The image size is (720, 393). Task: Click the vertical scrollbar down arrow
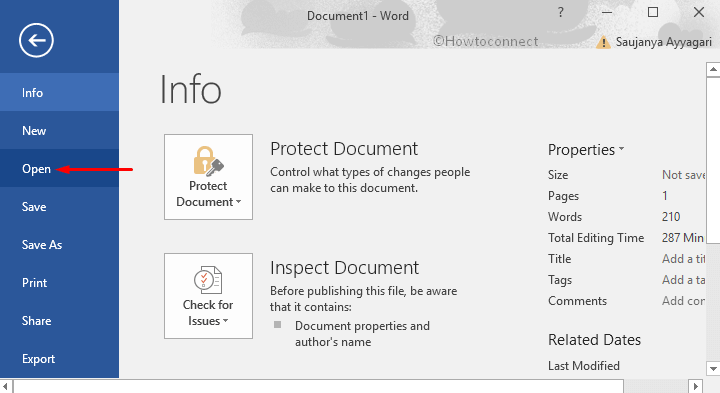[713, 368]
